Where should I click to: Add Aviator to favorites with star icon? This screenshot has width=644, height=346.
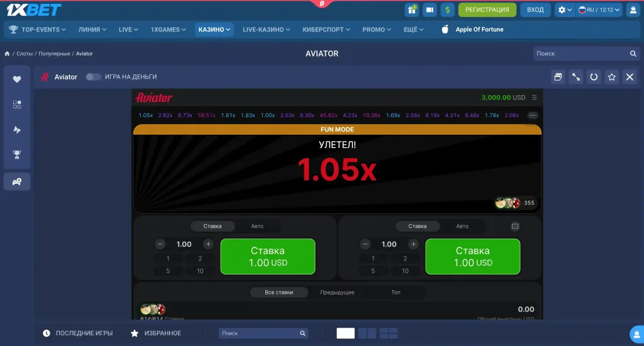click(x=611, y=77)
